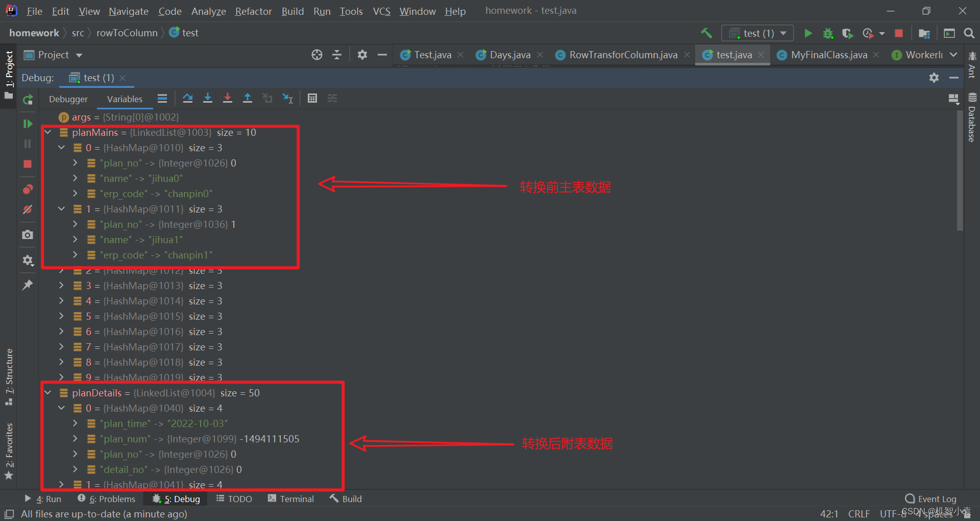
Task: Open the VCS menu
Action: [381, 11]
